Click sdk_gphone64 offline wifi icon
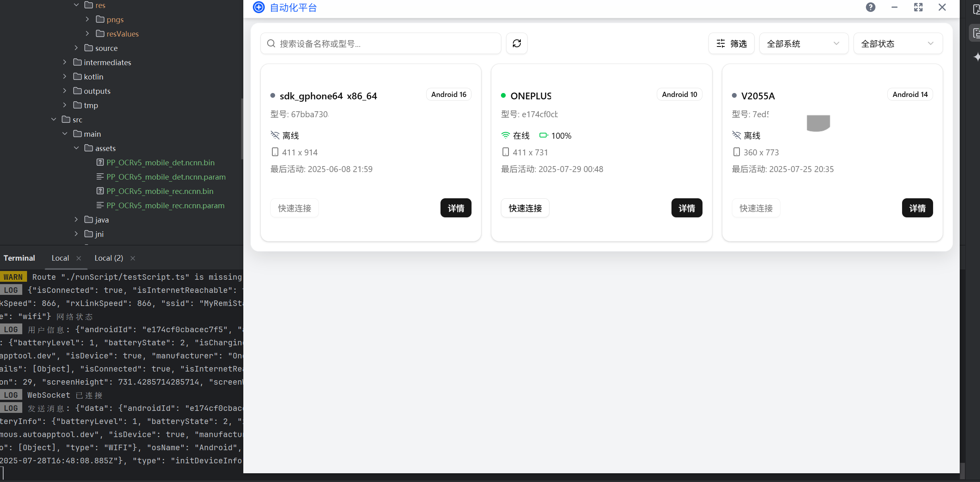The height and width of the screenshot is (482, 980). (275, 136)
